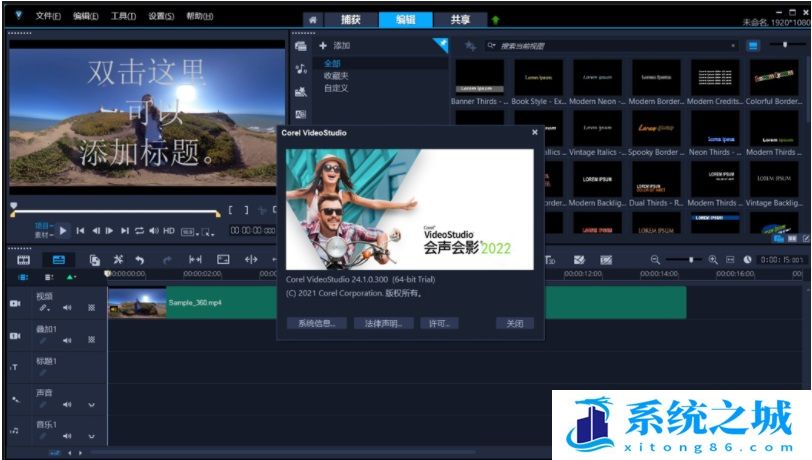Expand the 声音 voice track chevron
This screenshot has width=812, height=460.
pyautogui.click(x=92, y=405)
